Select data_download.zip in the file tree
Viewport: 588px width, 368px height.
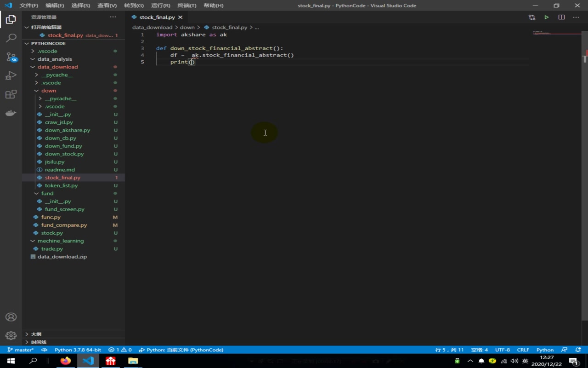point(62,257)
